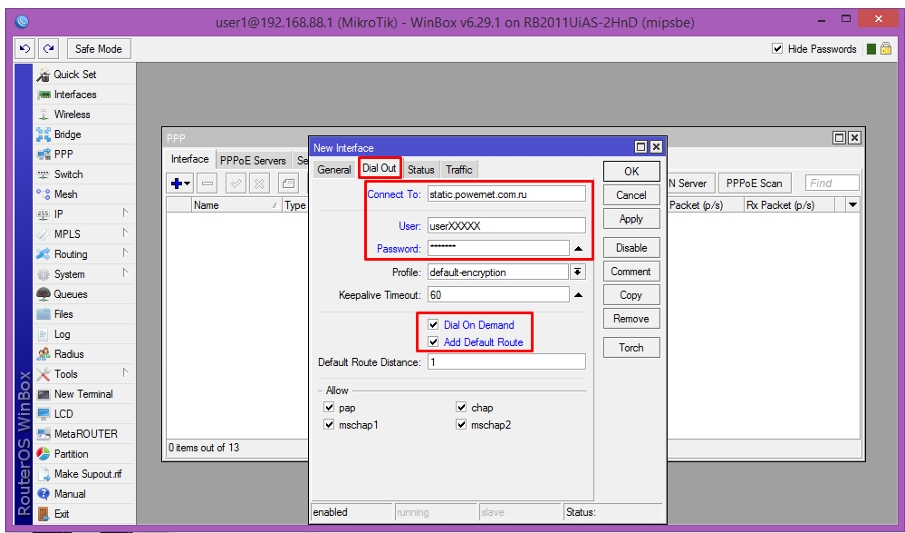Click OK in the New Interface dialog
The width and height of the screenshot is (905, 533).
point(631,172)
